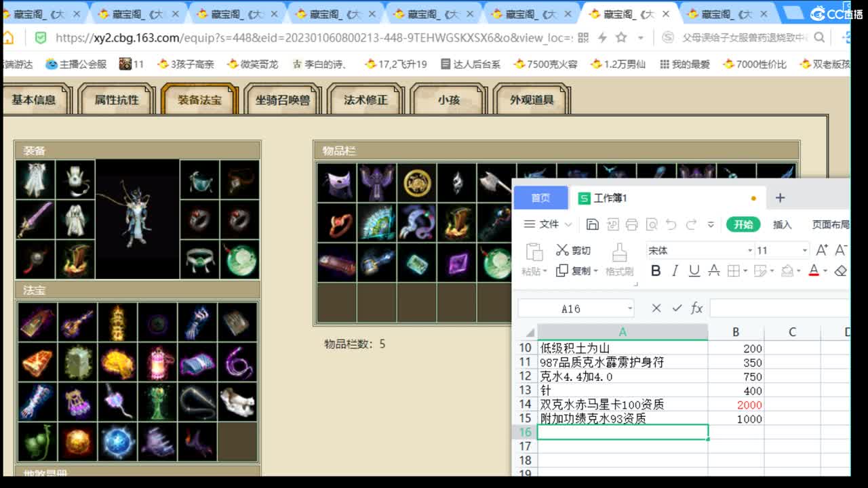The width and height of the screenshot is (868, 488).
Task: Open the borders dropdown arrow
Action: 745,271
